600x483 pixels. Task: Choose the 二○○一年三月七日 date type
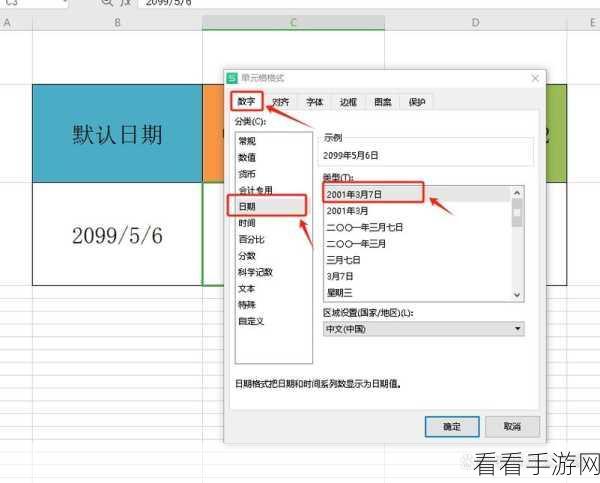point(417,227)
